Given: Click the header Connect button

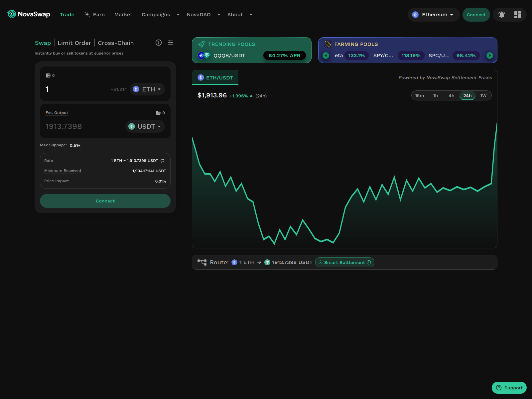Looking at the screenshot, I should point(476,15).
